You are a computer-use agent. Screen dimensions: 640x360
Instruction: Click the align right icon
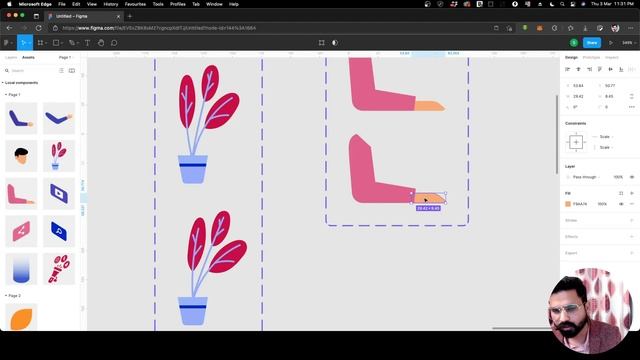(x=589, y=69)
